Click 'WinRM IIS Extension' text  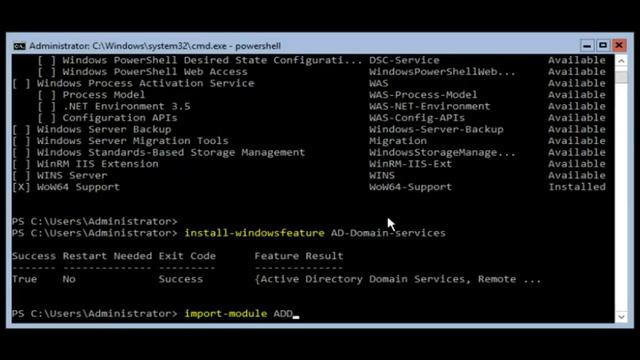coord(97,164)
